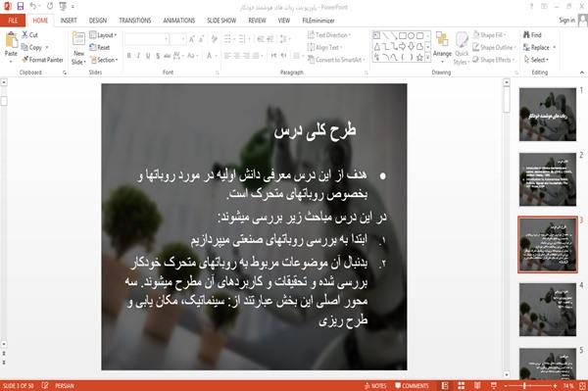Toggle left text alignment
This screenshot has width=588, height=391.
pos(227,56)
